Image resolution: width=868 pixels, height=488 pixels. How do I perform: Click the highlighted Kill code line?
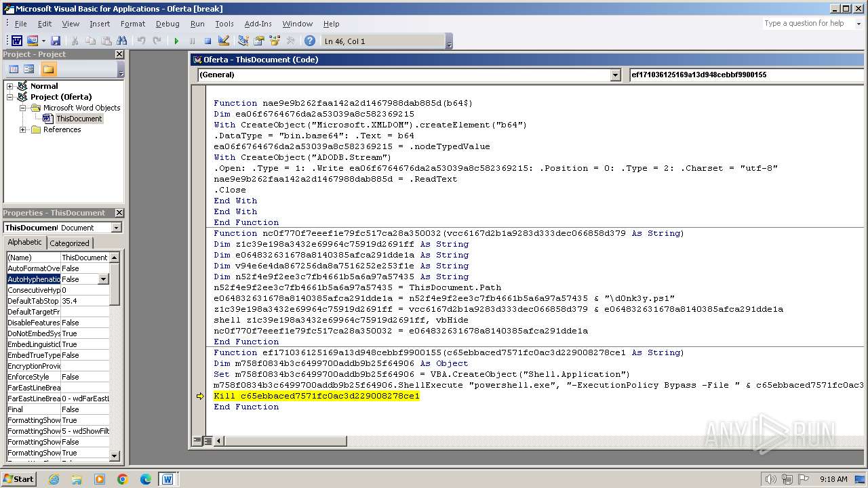[317, 396]
